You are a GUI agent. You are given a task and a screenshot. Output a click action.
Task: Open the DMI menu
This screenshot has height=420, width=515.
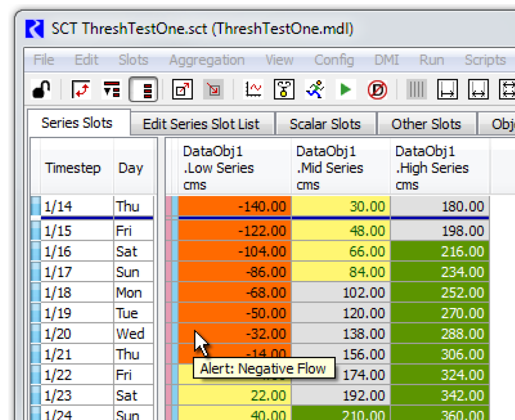pos(386,60)
